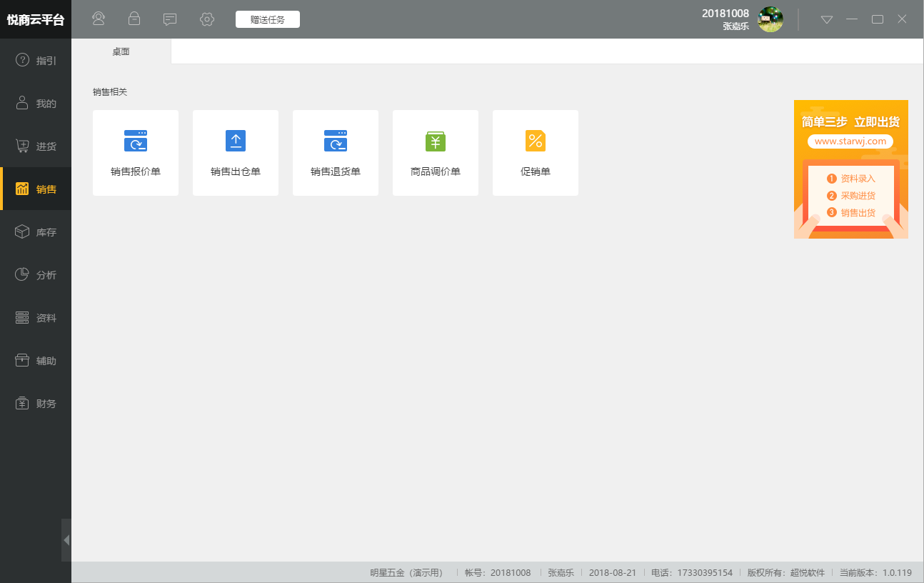Click 帐号：20181008 in the status bar
924x583 pixels.
point(498,573)
